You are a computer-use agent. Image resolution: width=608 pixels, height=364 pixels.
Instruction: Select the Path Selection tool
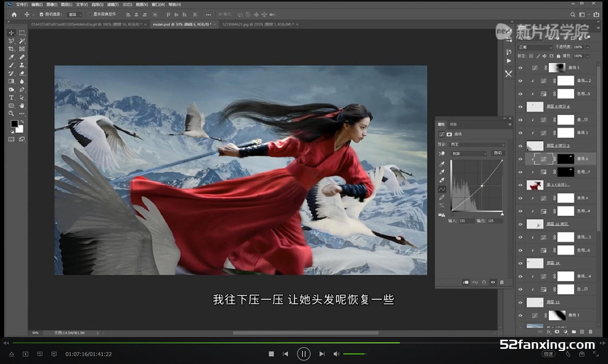(x=22, y=98)
